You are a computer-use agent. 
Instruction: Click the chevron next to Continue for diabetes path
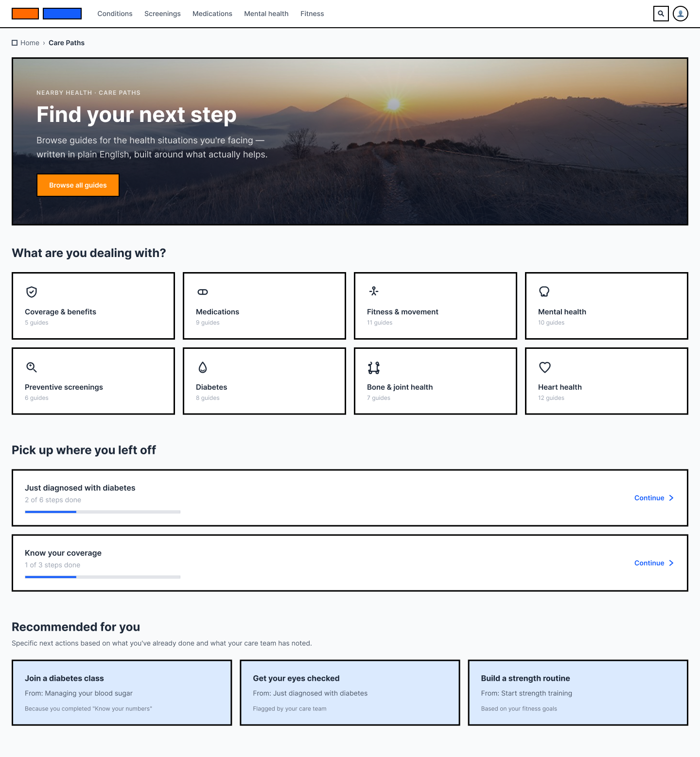671,498
